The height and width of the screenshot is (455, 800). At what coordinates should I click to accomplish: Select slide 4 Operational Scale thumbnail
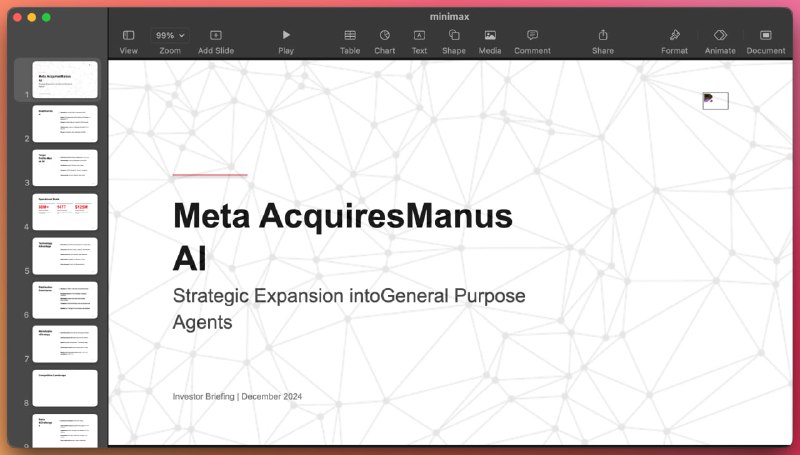click(x=65, y=212)
